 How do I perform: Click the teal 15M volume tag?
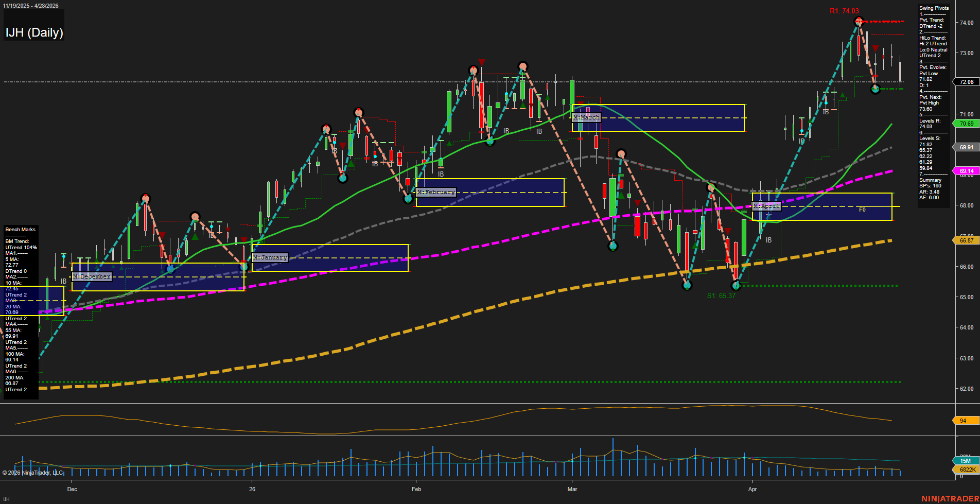click(965, 461)
